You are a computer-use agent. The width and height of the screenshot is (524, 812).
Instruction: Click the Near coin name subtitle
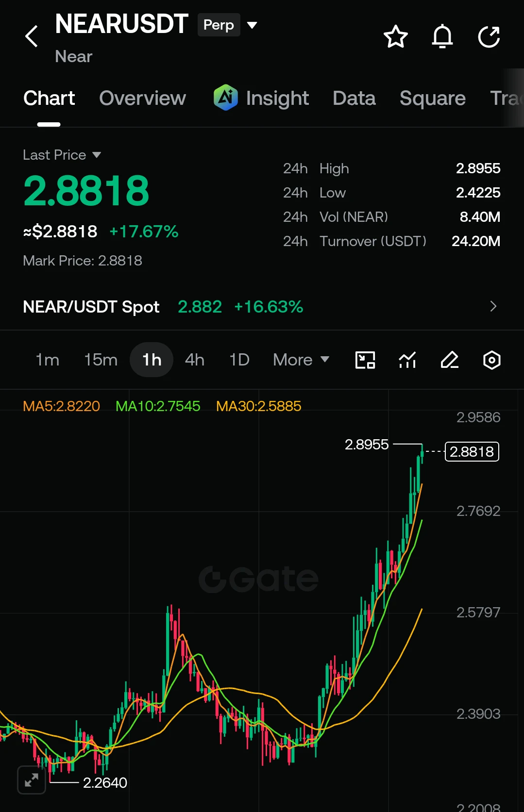[x=74, y=56]
